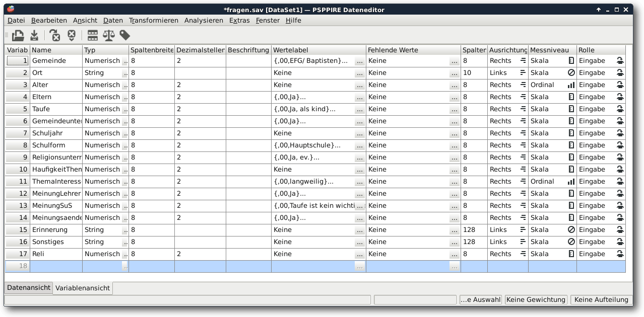The image size is (644, 317).
Task: Switch to the Datenansicht tab
Action: tap(29, 288)
